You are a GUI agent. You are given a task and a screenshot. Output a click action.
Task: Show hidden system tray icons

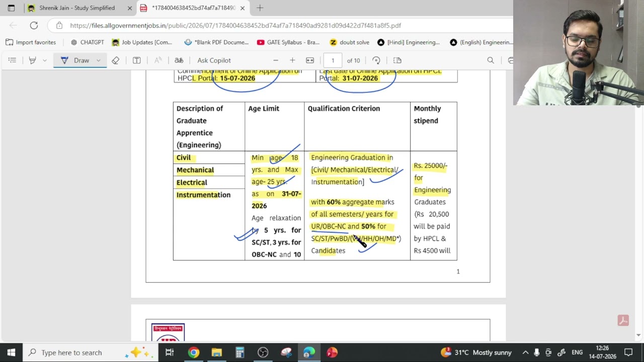[x=525, y=352]
